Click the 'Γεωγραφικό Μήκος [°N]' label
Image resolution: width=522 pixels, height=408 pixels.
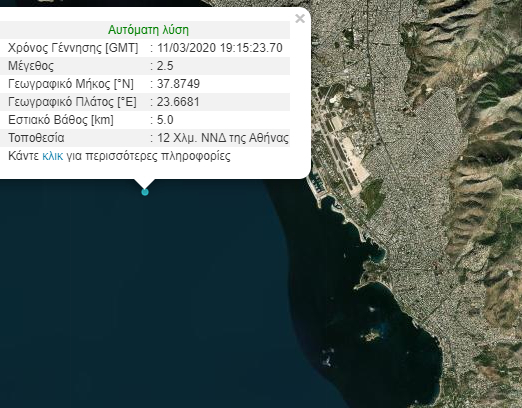pos(71,84)
